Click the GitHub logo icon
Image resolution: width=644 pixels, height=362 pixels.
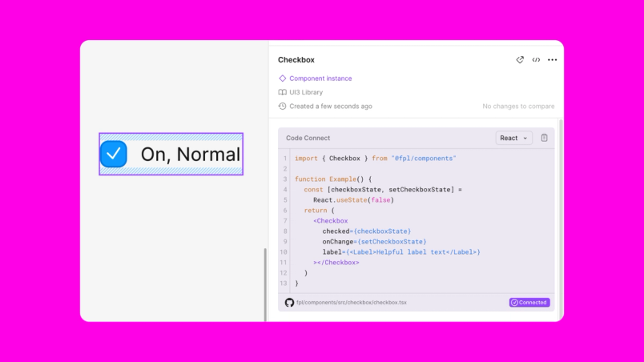click(289, 303)
